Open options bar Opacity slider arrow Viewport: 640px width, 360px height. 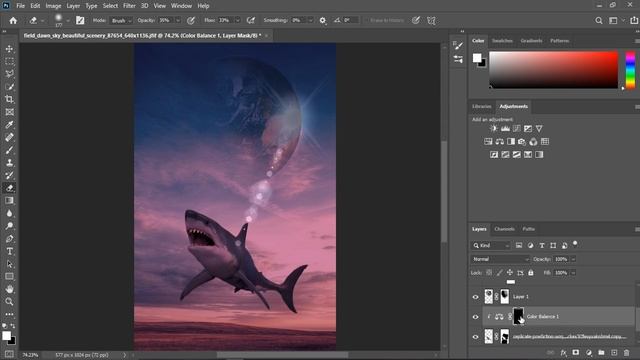point(178,20)
